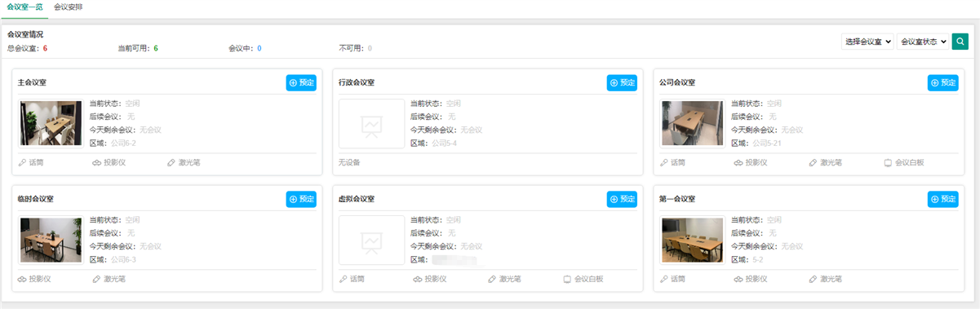This screenshot has width=980, height=309.
Task: View the 第一会议室 room photo
Action: pyautogui.click(x=692, y=240)
